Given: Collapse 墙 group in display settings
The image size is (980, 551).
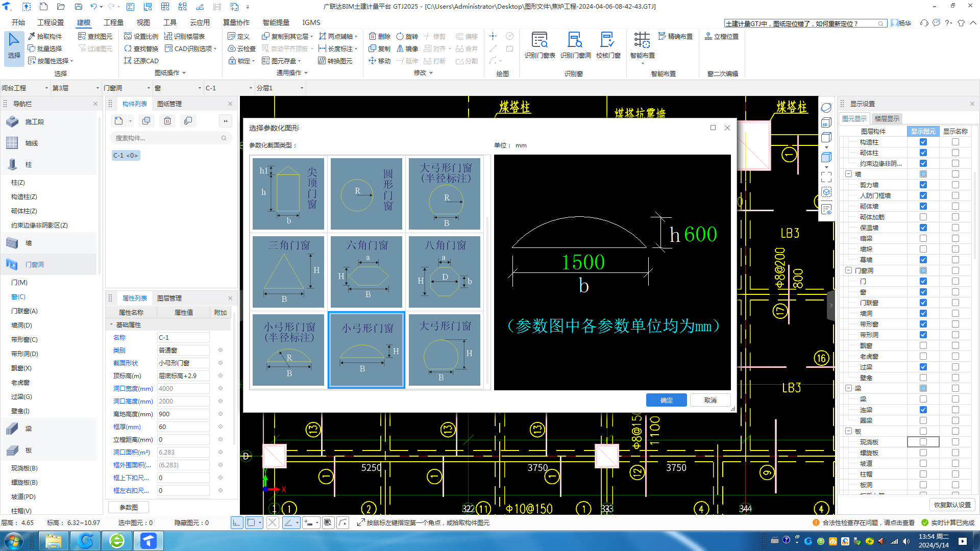Looking at the screenshot, I should pyautogui.click(x=848, y=174).
